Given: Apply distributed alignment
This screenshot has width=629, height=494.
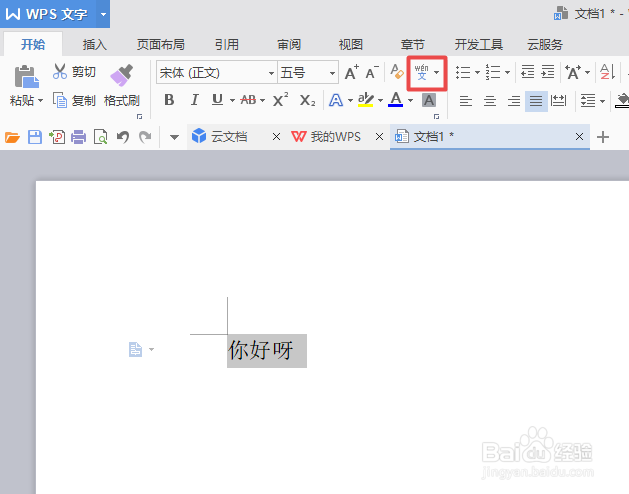Looking at the screenshot, I should [x=558, y=100].
